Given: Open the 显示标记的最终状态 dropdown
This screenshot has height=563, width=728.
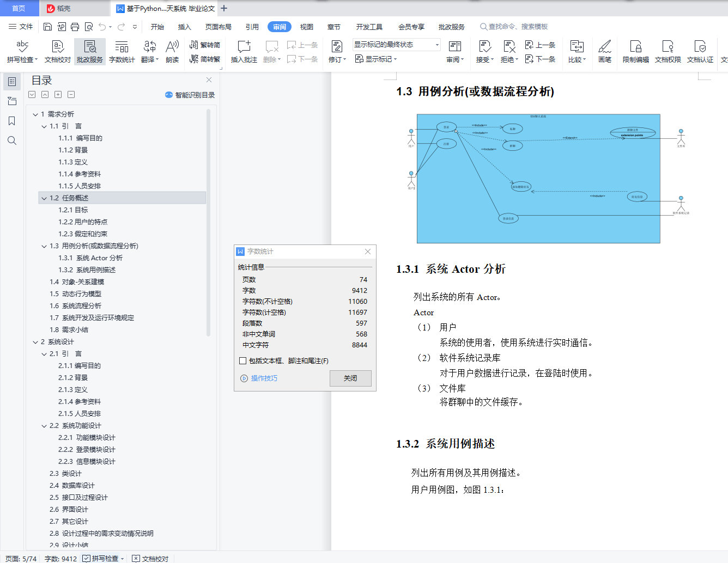Looking at the screenshot, I should pyautogui.click(x=396, y=45).
